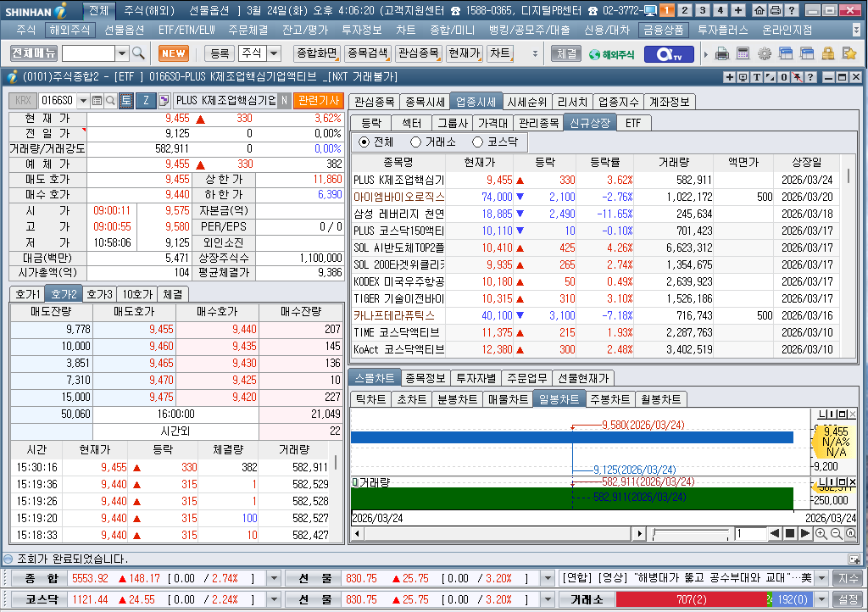Click the chart bar count input field
Image resolution: width=868 pixels, height=612 pixels.
pyautogui.click(x=750, y=533)
